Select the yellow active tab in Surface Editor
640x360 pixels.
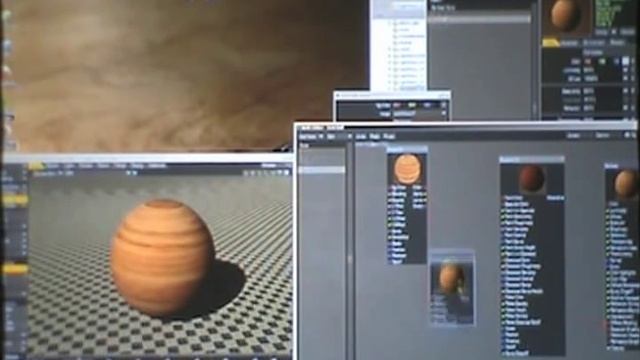551,42
